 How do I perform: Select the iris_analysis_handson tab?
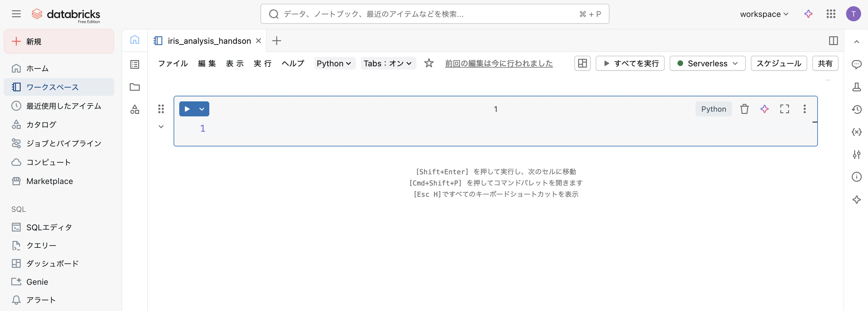tap(209, 40)
